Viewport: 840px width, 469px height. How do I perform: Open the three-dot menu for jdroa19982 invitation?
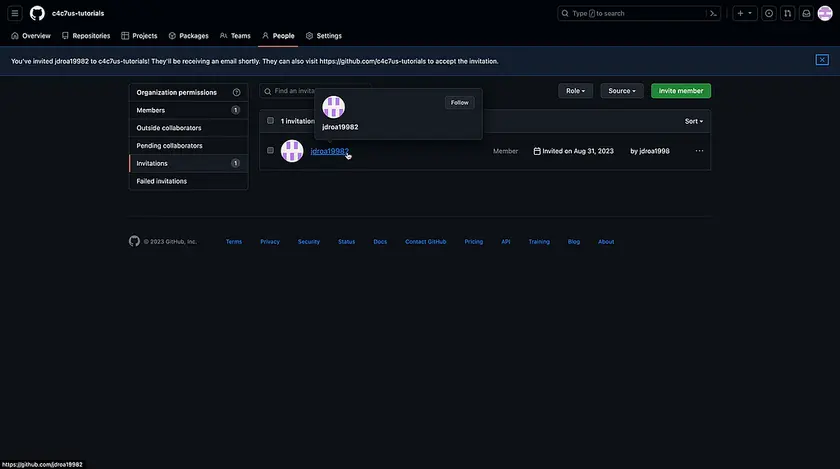click(x=699, y=151)
